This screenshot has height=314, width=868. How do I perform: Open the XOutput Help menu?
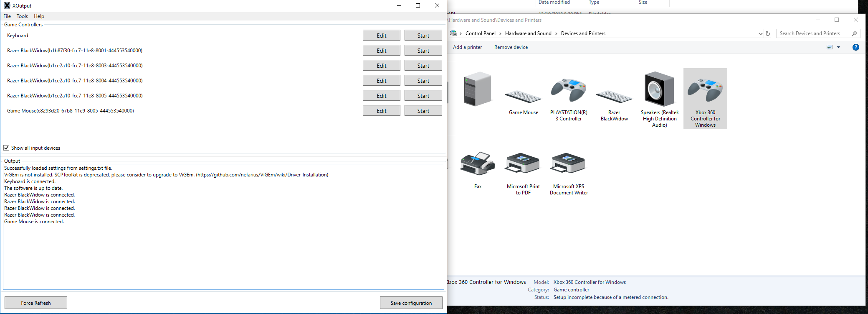click(x=39, y=16)
